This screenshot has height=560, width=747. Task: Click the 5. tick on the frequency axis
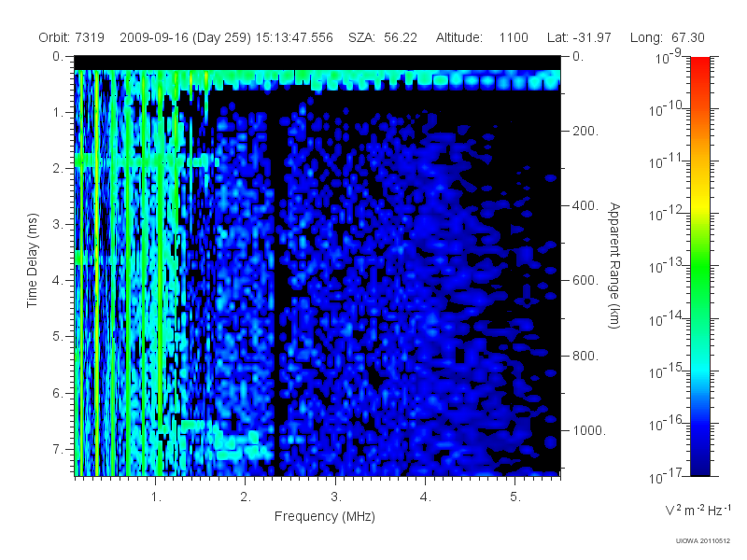click(x=515, y=497)
